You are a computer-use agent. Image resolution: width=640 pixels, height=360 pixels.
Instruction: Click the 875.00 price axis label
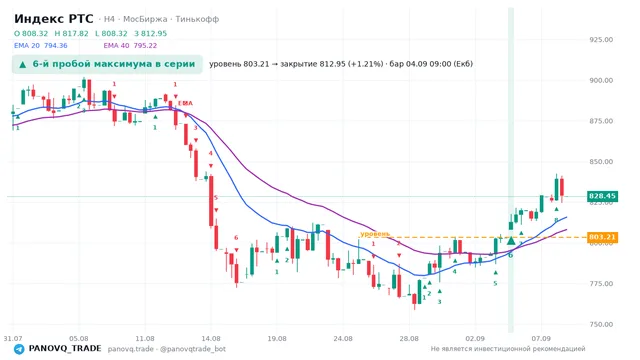[x=601, y=121]
